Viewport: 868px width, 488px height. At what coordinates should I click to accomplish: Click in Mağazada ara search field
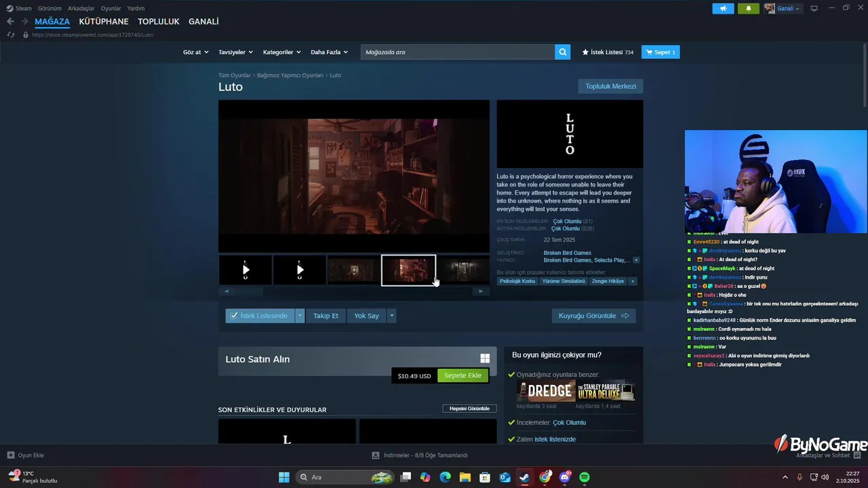[x=458, y=52]
